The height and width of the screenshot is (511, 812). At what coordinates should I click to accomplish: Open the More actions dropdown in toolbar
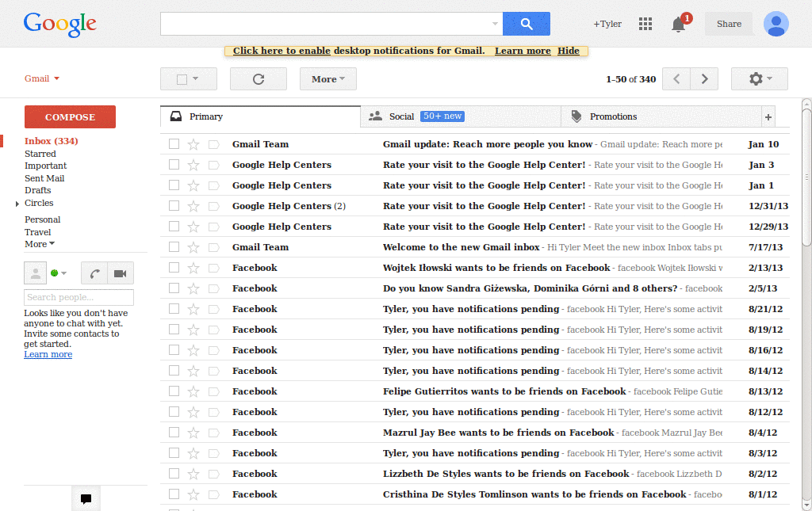point(327,79)
